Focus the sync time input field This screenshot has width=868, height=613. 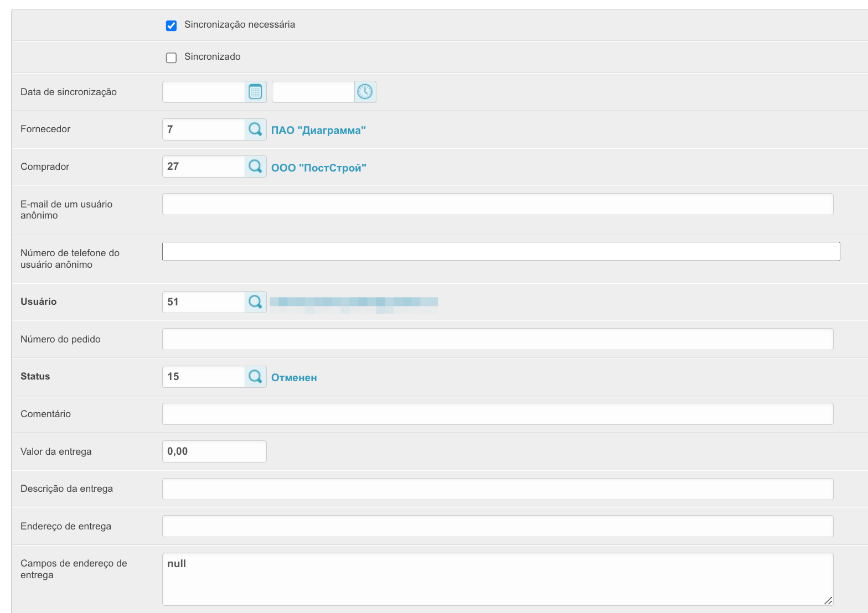click(x=313, y=92)
